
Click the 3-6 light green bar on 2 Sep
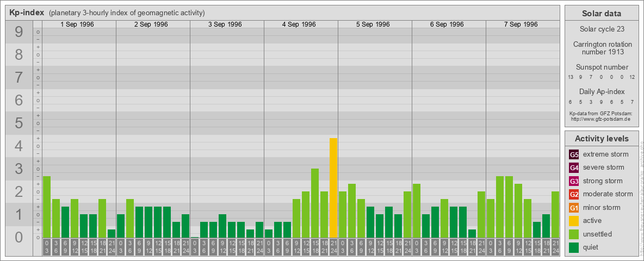tap(130, 218)
